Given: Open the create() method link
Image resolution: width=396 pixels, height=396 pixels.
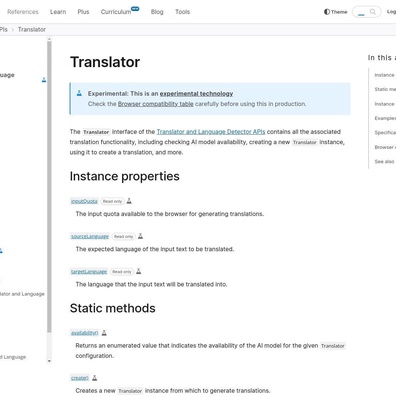Looking at the screenshot, I should [x=80, y=378].
